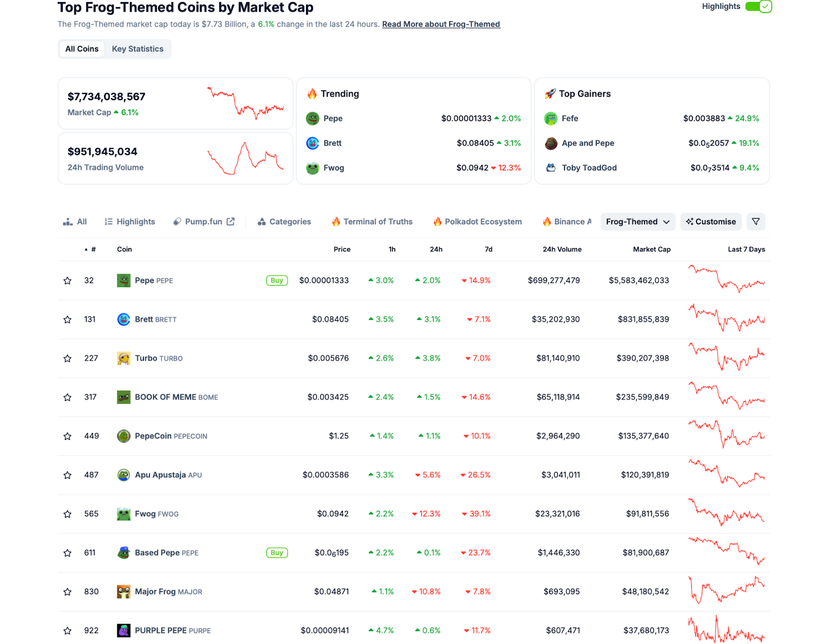Favorite Major Frog with its star

click(x=68, y=592)
